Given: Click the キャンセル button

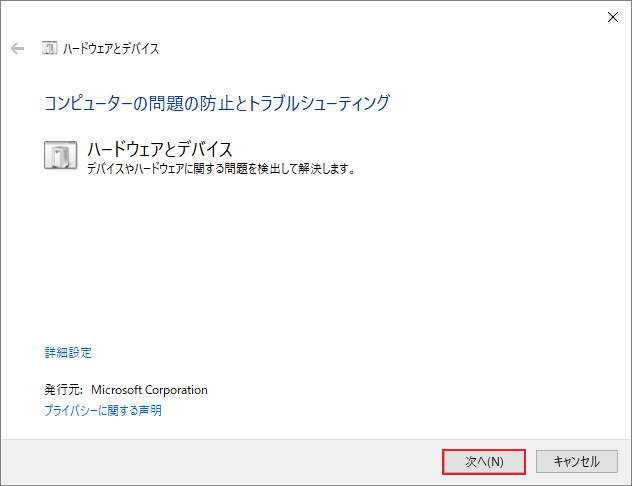Looking at the screenshot, I should pyautogui.click(x=577, y=461).
